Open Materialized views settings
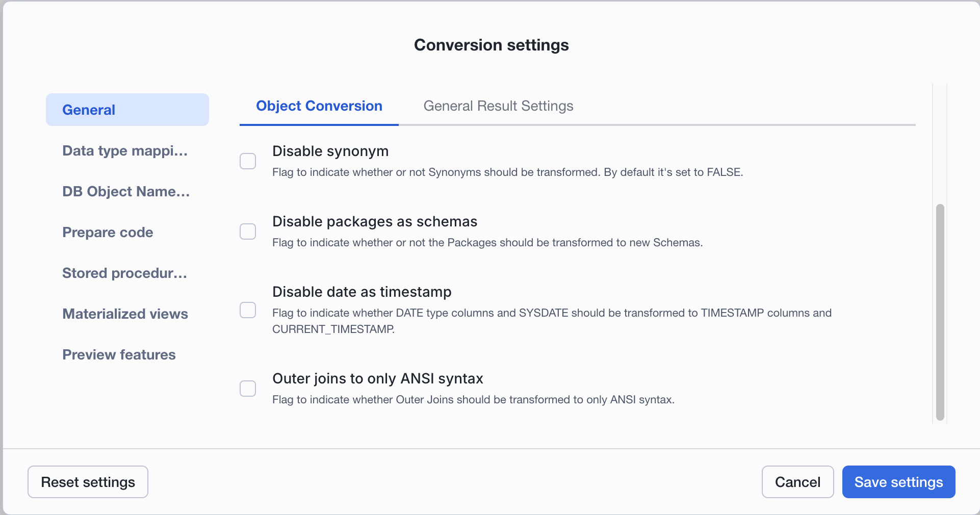 tap(125, 314)
